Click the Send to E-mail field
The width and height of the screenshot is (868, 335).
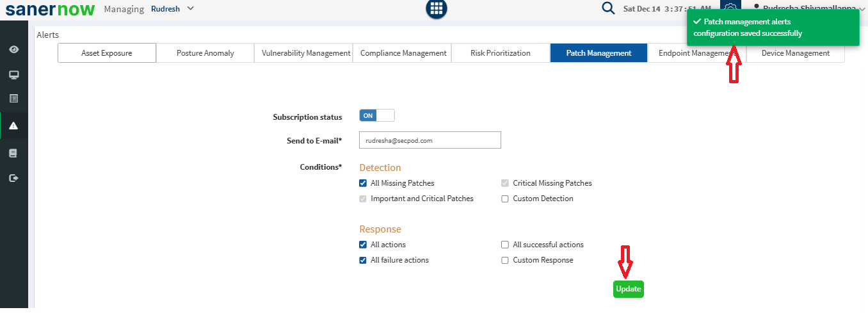(430, 140)
